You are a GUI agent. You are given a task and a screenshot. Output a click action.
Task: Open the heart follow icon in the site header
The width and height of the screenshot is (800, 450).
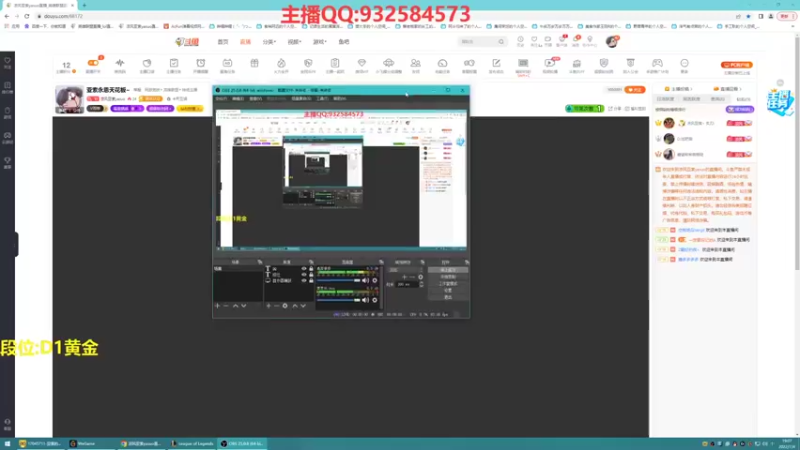point(534,39)
